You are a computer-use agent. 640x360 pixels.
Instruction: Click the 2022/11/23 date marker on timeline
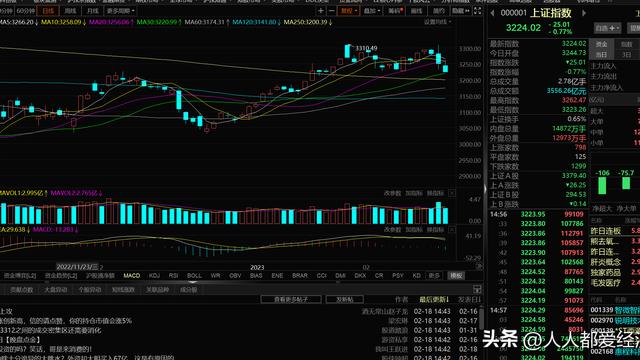tap(78, 267)
